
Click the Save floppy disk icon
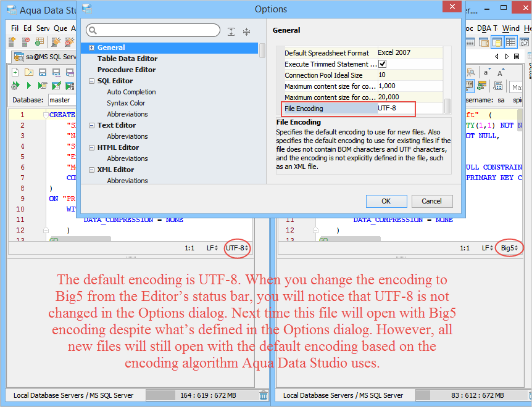[x=43, y=72]
